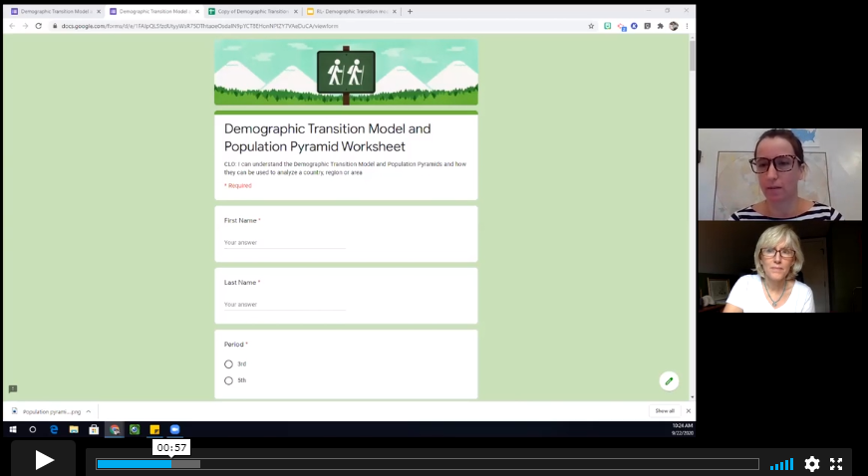Image resolution: width=868 pixels, height=476 pixels.
Task: Open the green Chrome extension icon
Action: tap(607, 26)
